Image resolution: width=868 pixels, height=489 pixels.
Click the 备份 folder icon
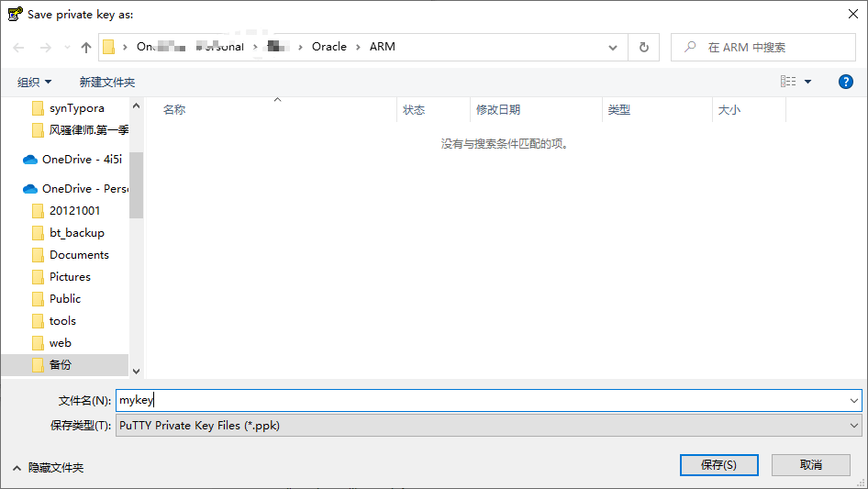38,365
